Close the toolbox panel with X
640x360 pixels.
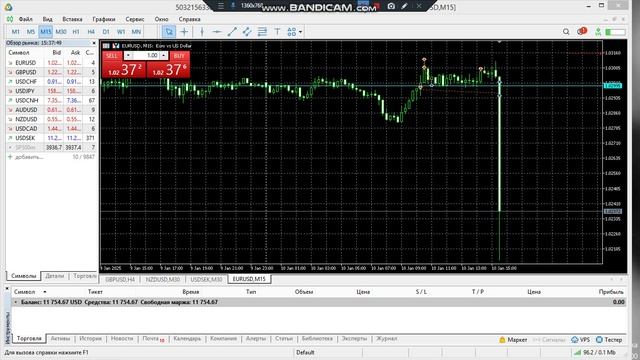click(x=7, y=289)
